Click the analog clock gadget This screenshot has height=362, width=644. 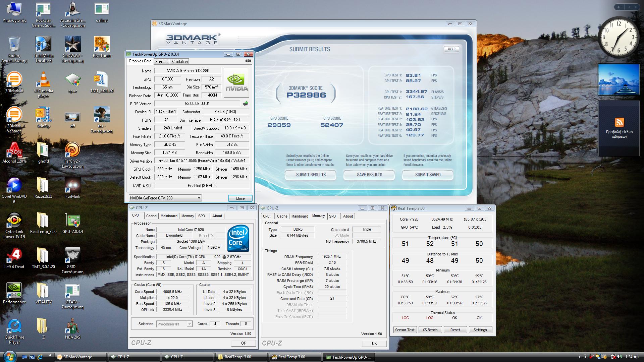(619, 37)
